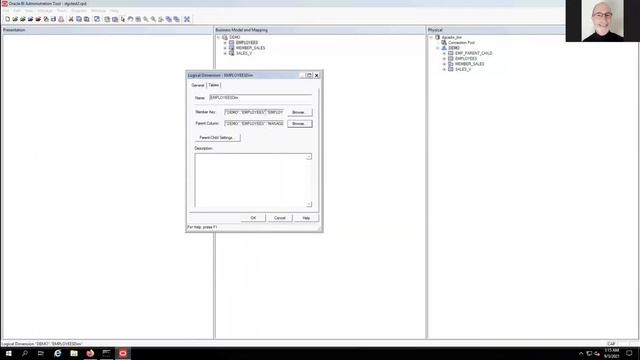Click the DEMO schema icon in Physical pane
640x360 pixels.
click(x=444, y=48)
